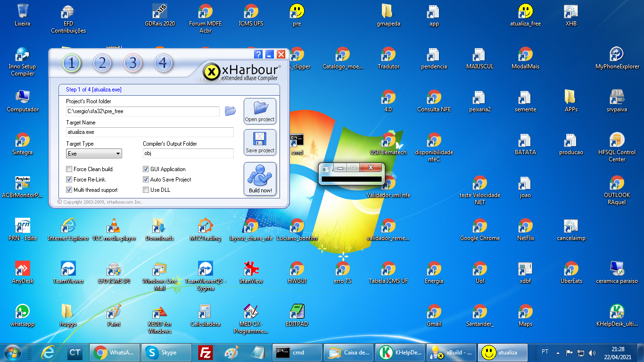Screen dimensions: 644x362
Task: Open the AnyDesk desktop icon
Action: [22, 270]
